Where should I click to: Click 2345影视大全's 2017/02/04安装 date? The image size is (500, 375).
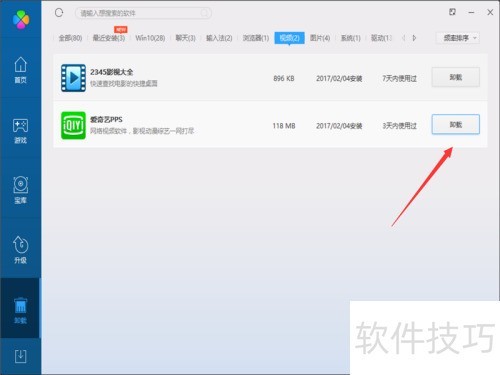pyautogui.click(x=339, y=79)
